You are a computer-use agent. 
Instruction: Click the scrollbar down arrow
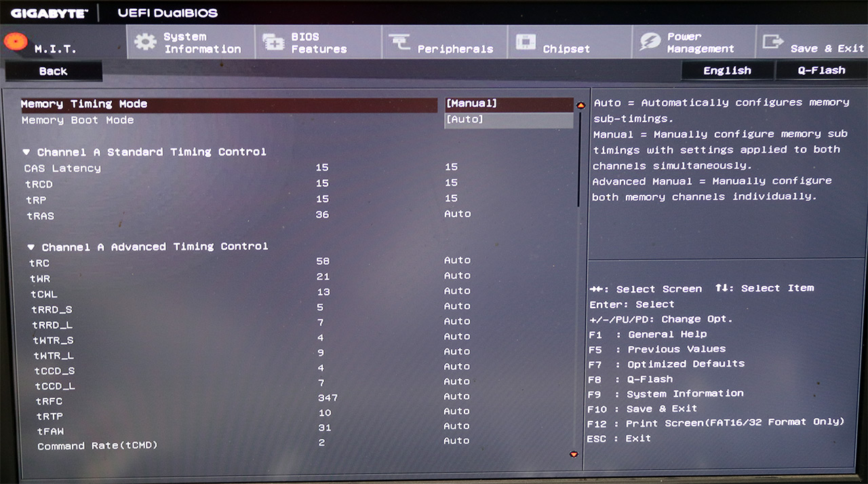click(x=574, y=454)
